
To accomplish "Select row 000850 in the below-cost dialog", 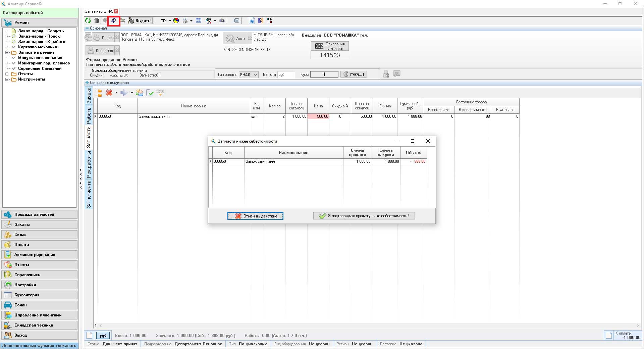I will click(x=318, y=161).
